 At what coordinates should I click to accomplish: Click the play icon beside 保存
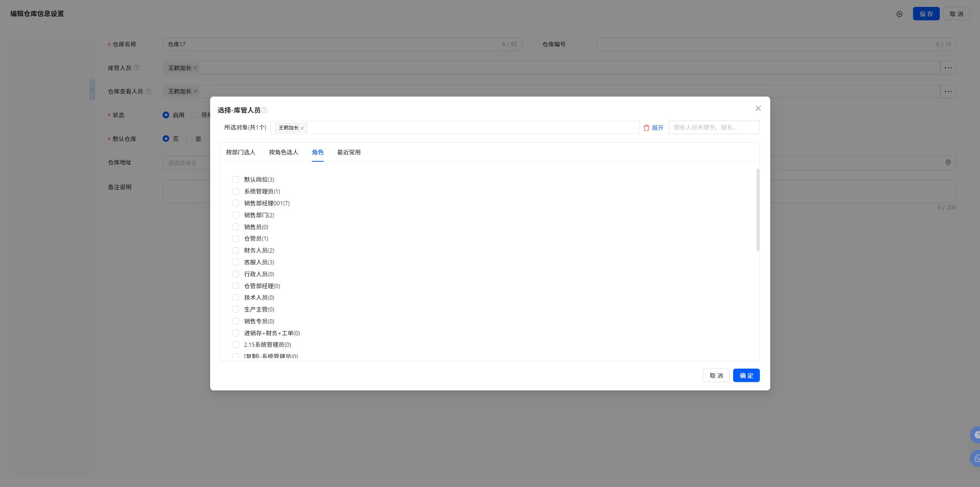[899, 14]
